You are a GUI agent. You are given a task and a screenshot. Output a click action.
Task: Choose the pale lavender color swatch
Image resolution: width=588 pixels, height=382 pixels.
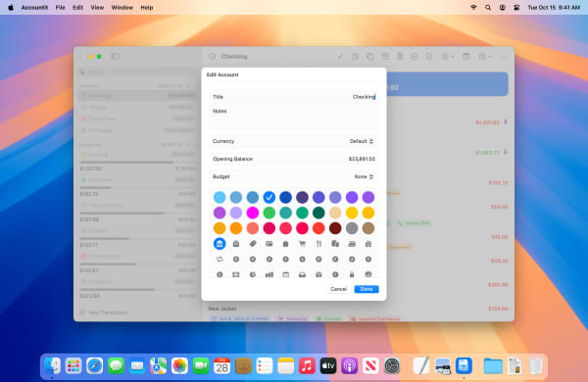(x=236, y=213)
